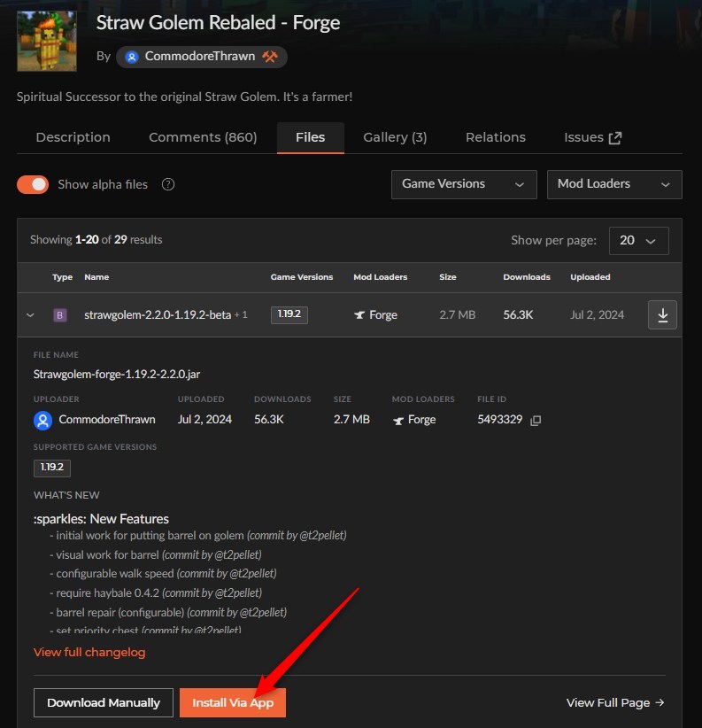
Task: Click the Forge anvil icon in the table row
Action: pyautogui.click(x=359, y=314)
